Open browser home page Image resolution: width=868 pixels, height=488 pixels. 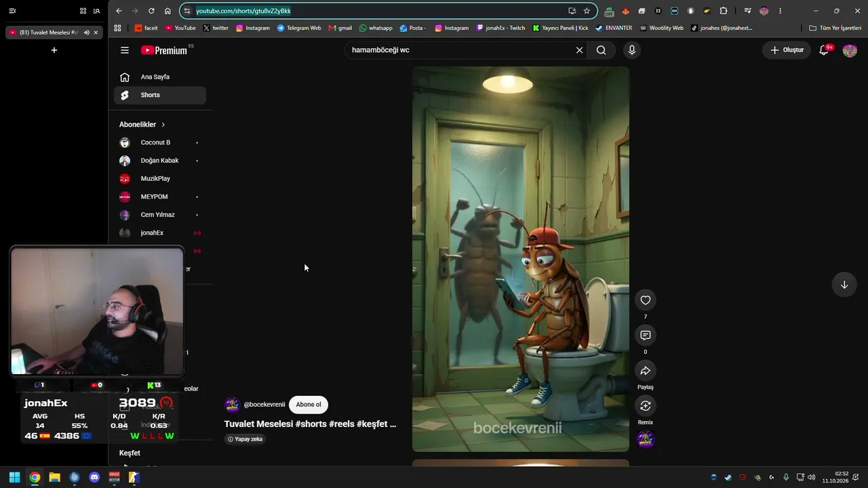point(167,11)
